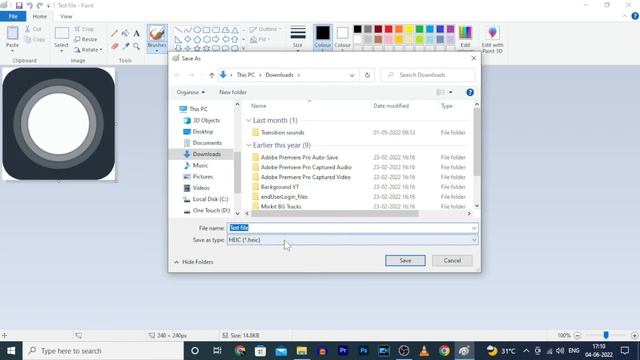Click This PC in the address breadcrumb
The image size is (640, 360).
tap(245, 75)
